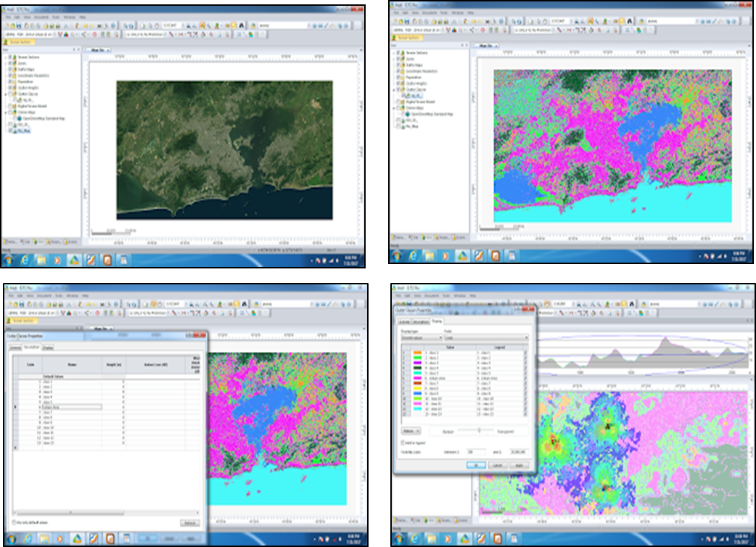
Task: Select the Clutter Heights layer icon
Action: 15,88
